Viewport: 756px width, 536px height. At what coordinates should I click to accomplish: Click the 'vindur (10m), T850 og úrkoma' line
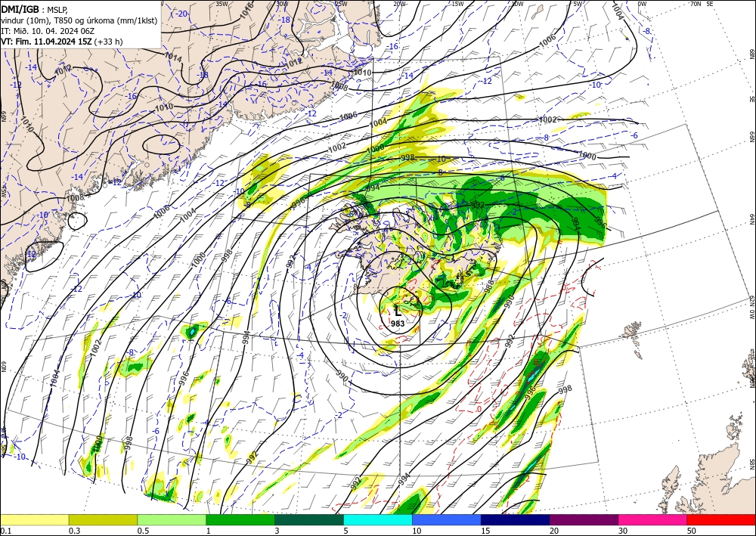point(79,20)
